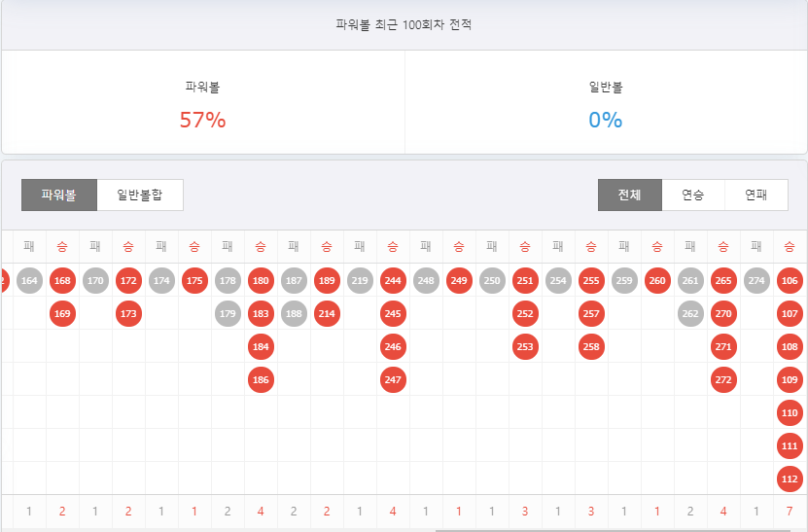Switch to the 일반볼합 tab
The width and height of the screenshot is (808, 532).
tap(140, 195)
